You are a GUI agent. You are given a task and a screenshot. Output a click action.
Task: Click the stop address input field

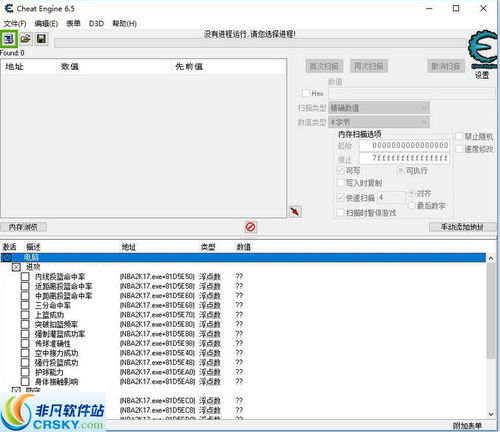pyautogui.click(x=404, y=158)
